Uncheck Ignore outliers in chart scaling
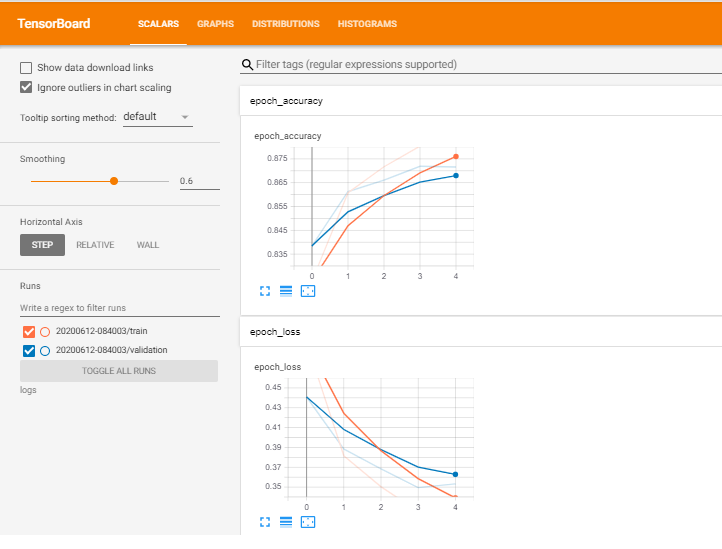Viewport: 722px width, 549px height. click(26, 87)
